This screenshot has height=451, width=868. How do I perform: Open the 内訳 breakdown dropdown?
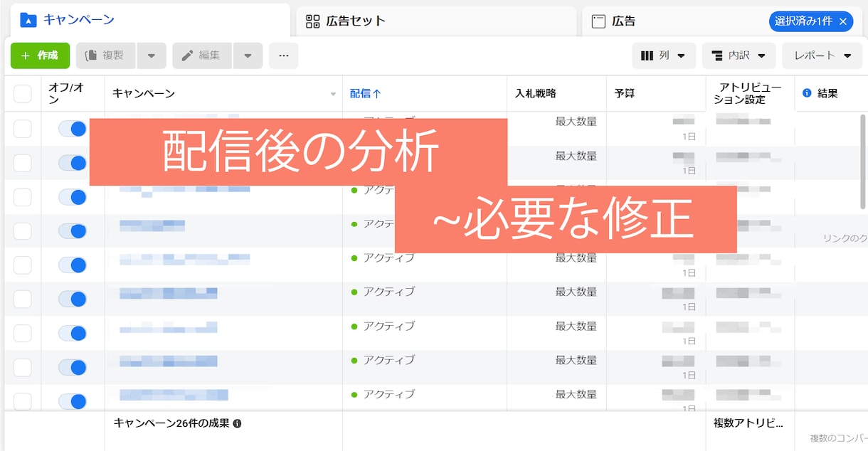click(x=739, y=55)
